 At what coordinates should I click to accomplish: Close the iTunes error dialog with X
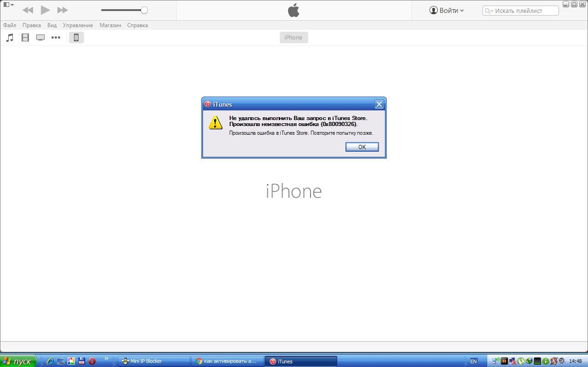pyautogui.click(x=379, y=104)
